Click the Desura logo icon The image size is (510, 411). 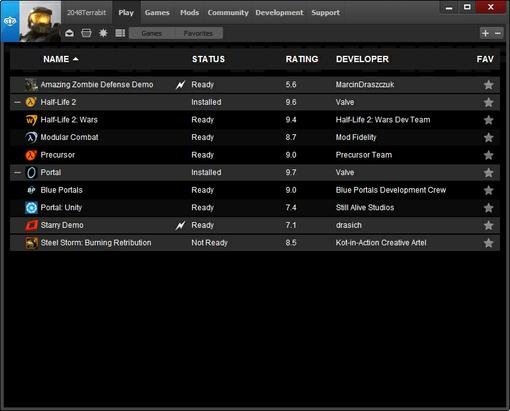click(10, 21)
